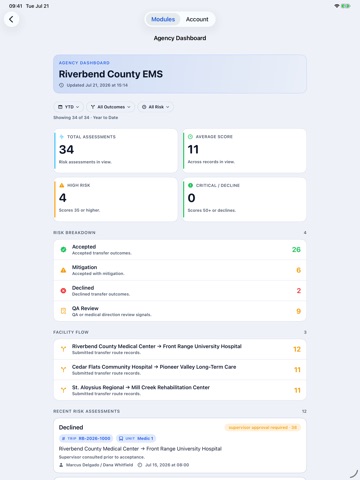The height and width of the screenshot is (480, 360).
Task: Click the Riverbend County EMS header title
Action: click(x=111, y=74)
